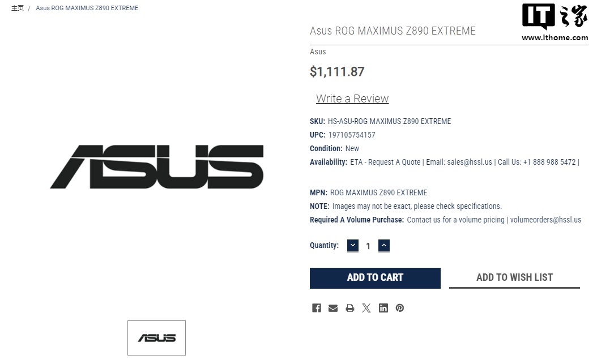Screen dimensions: 597x364
Task: Share the product on Facebook
Action: (317, 308)
